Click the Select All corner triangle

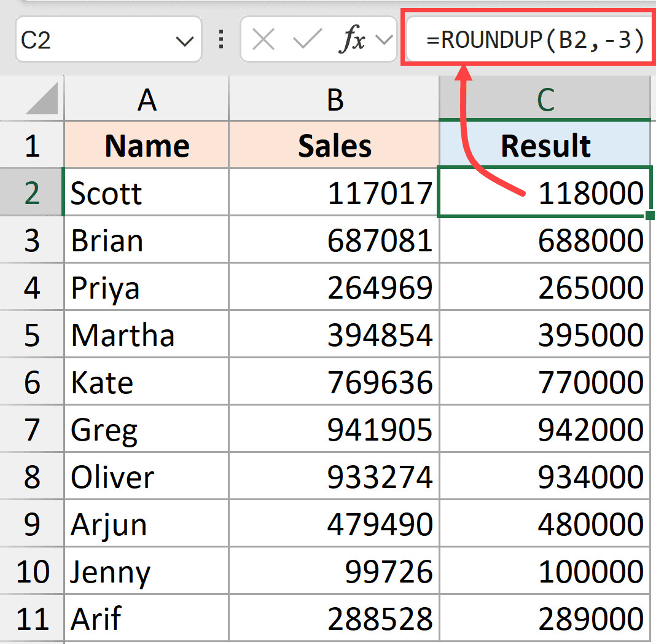(x=42, y=100)
